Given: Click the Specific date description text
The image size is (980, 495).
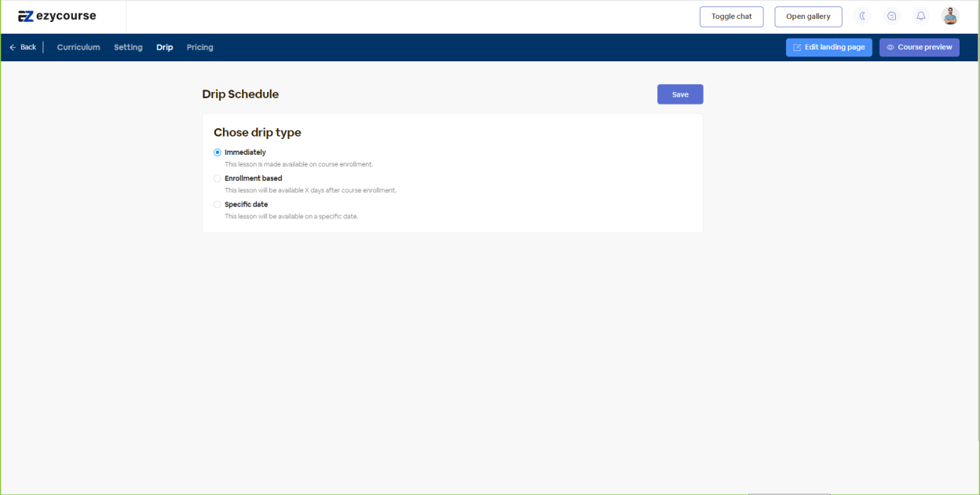Looking at the screenshot, I should coord(291,216).
